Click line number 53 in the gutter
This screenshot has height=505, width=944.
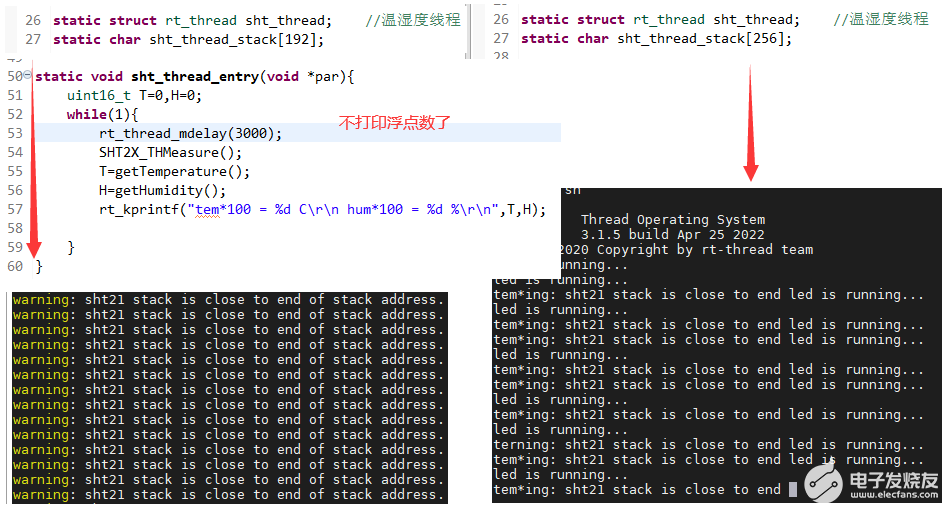point(15,133)
